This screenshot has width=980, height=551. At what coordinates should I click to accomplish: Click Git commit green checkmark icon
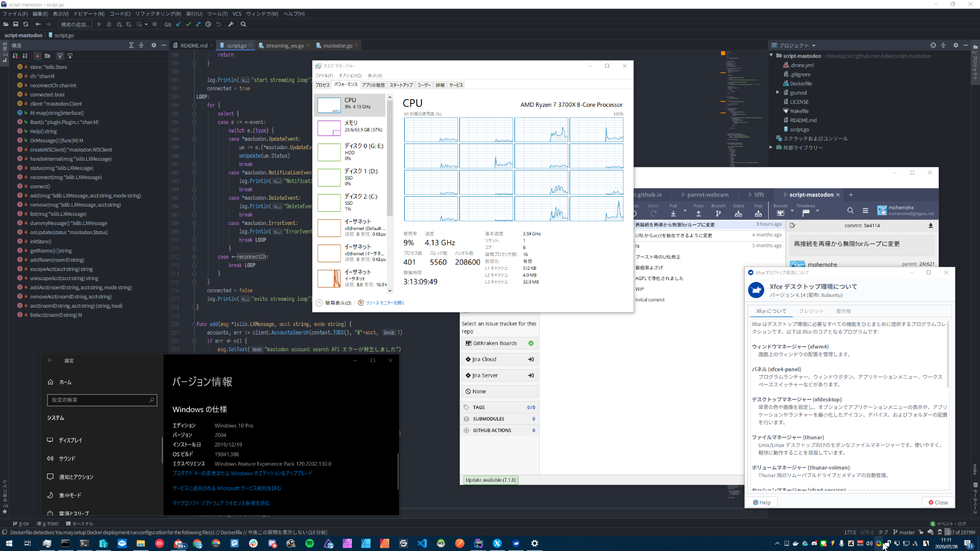188,24
